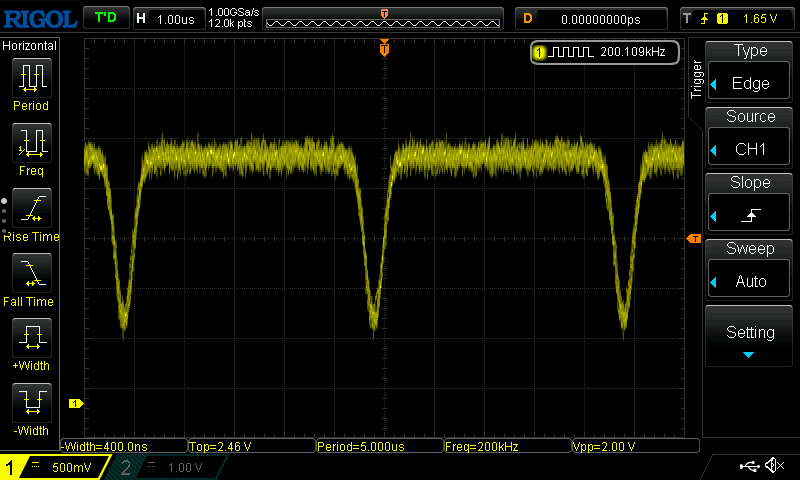The width and height of the screenshot is (800, 480).
Task: Click the channel 1 badge in the trigger header
Action: (x=722, y=19)
